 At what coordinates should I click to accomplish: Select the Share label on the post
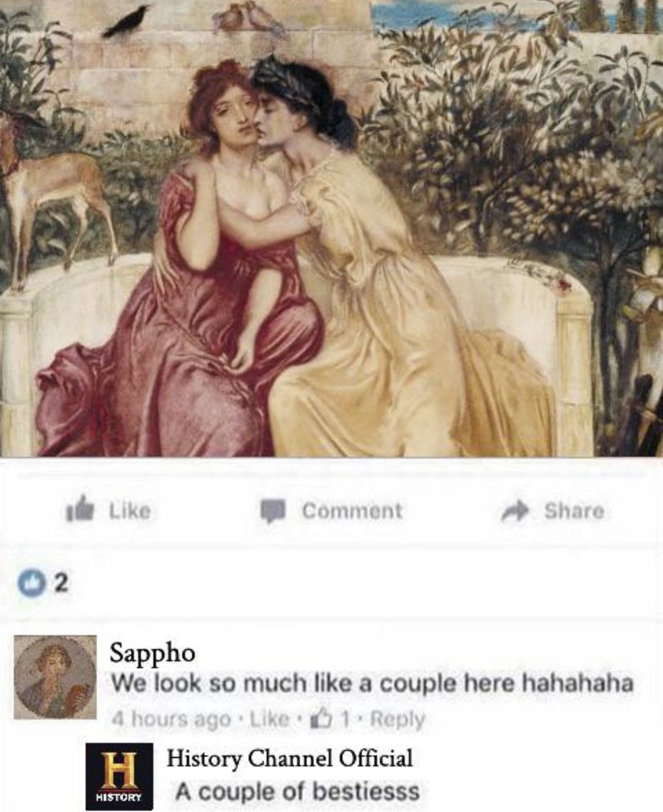(x=573, y=511)
